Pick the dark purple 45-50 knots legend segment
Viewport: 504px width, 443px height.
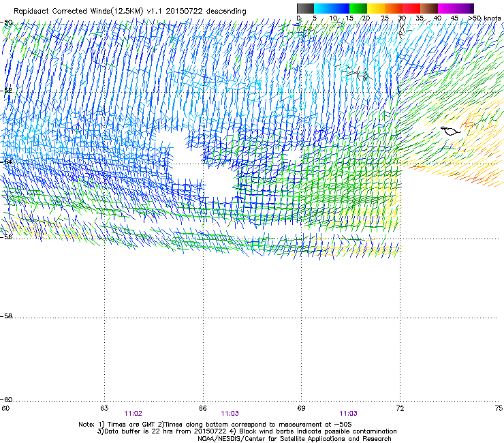click(464, 8)
